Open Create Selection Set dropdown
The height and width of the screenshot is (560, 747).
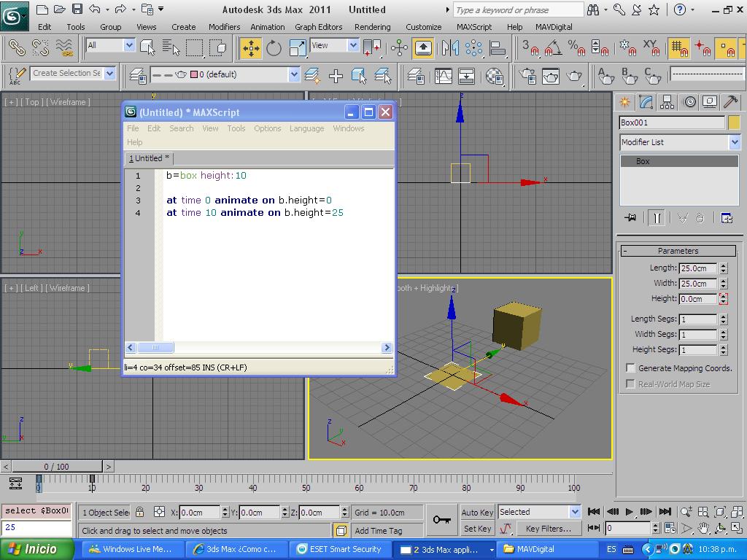[x=110, y=74]
